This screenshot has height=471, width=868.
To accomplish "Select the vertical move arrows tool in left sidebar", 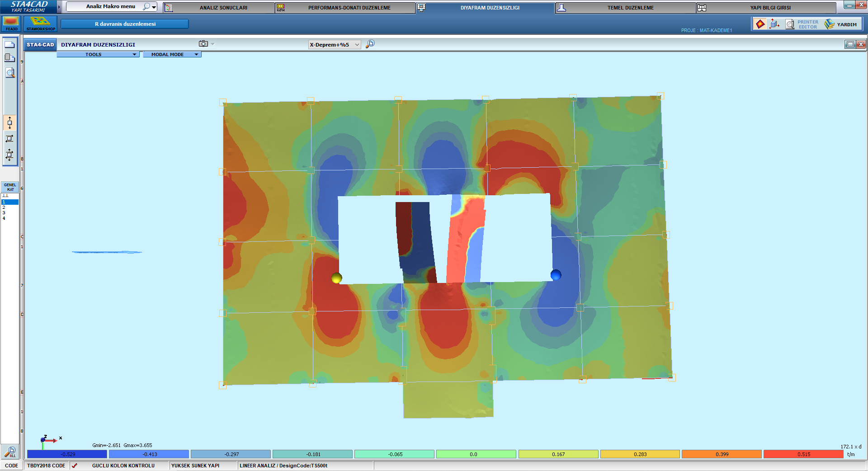I will 9,122.
